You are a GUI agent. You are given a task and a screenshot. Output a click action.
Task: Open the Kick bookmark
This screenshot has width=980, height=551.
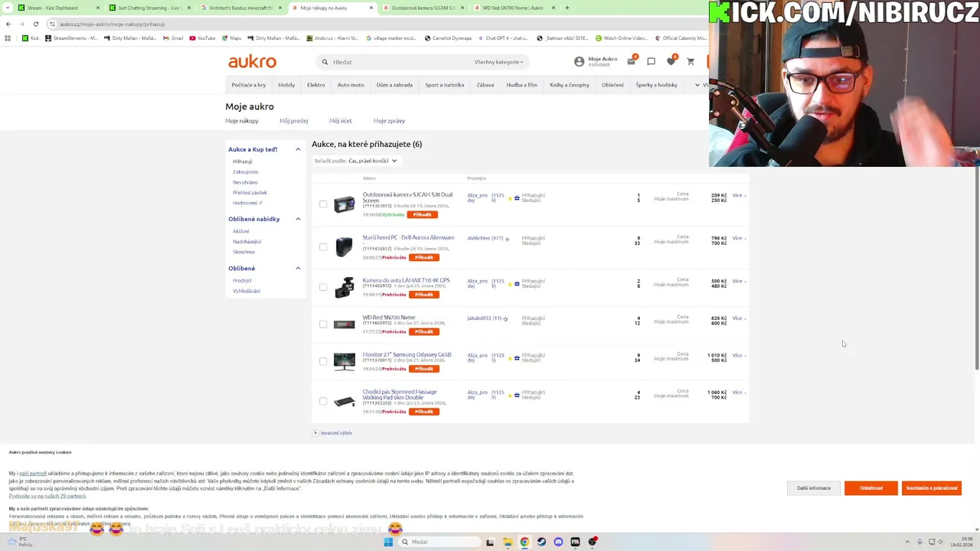[31, 38]
